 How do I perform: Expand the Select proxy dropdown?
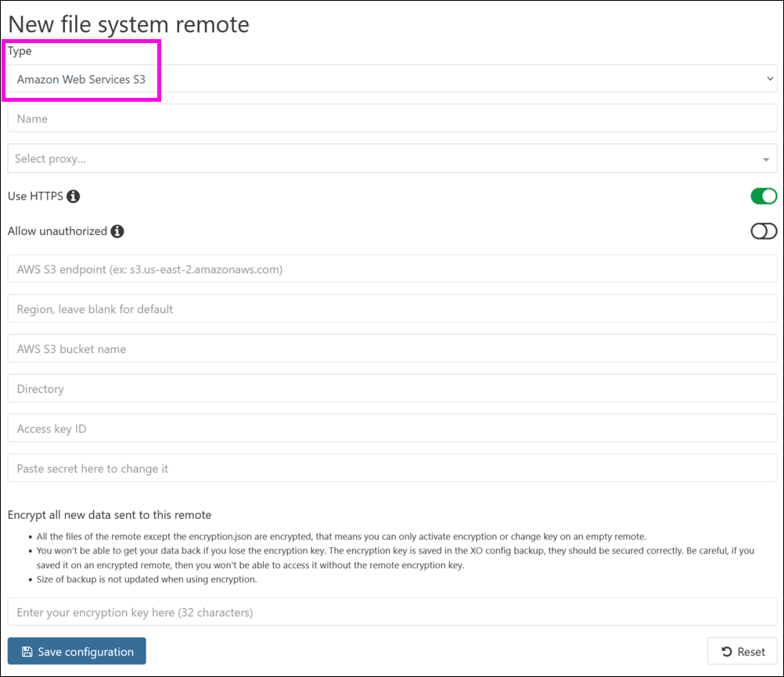click(x=392, y=159)
